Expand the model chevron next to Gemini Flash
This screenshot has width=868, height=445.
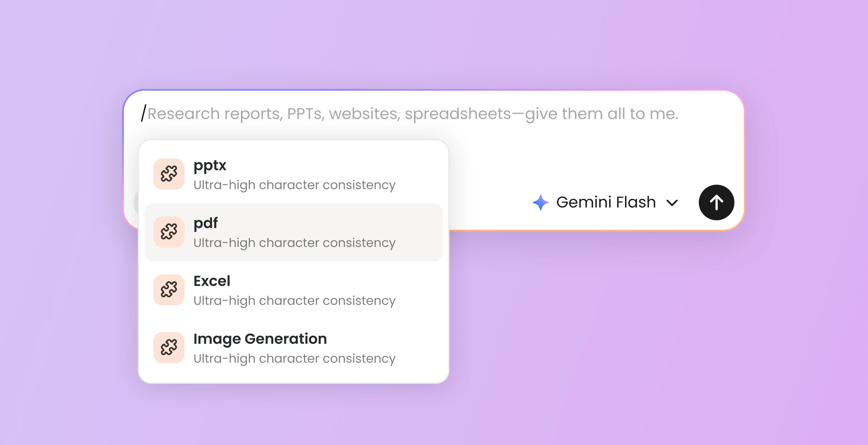672,203
